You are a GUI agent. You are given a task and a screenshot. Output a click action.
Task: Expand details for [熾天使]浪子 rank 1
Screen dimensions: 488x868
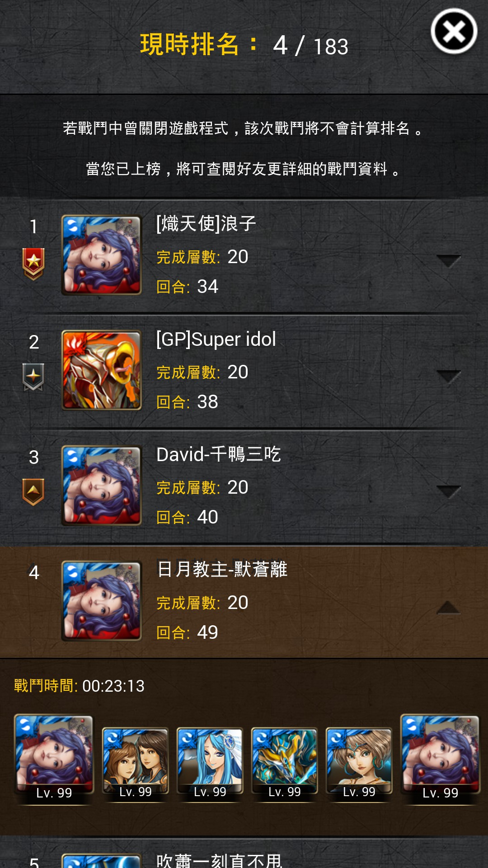click(x=448, y=261)
